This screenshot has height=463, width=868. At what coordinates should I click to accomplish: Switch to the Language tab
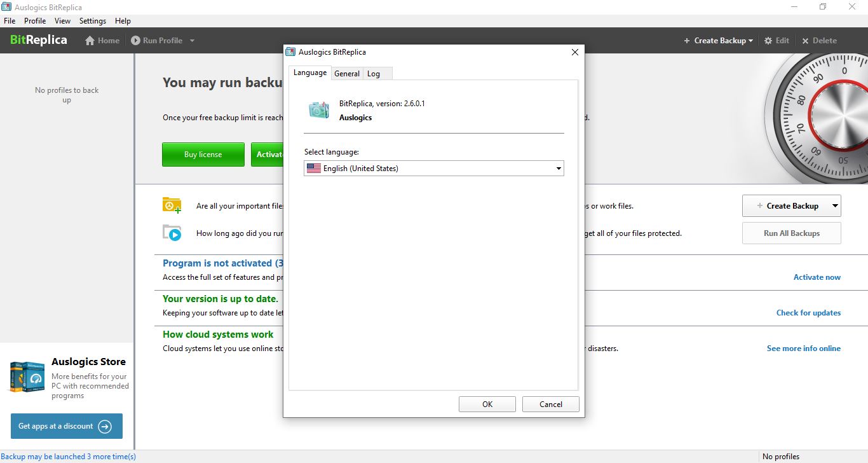point(310,73)
